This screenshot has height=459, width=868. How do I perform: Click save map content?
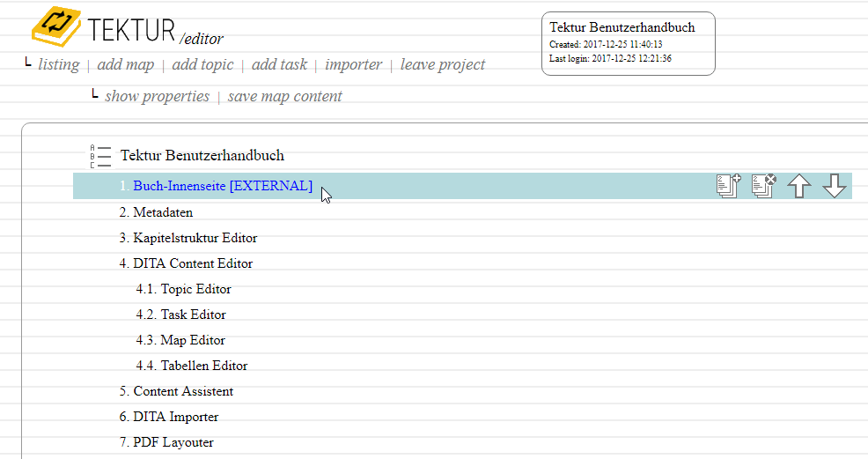point(284,96)
